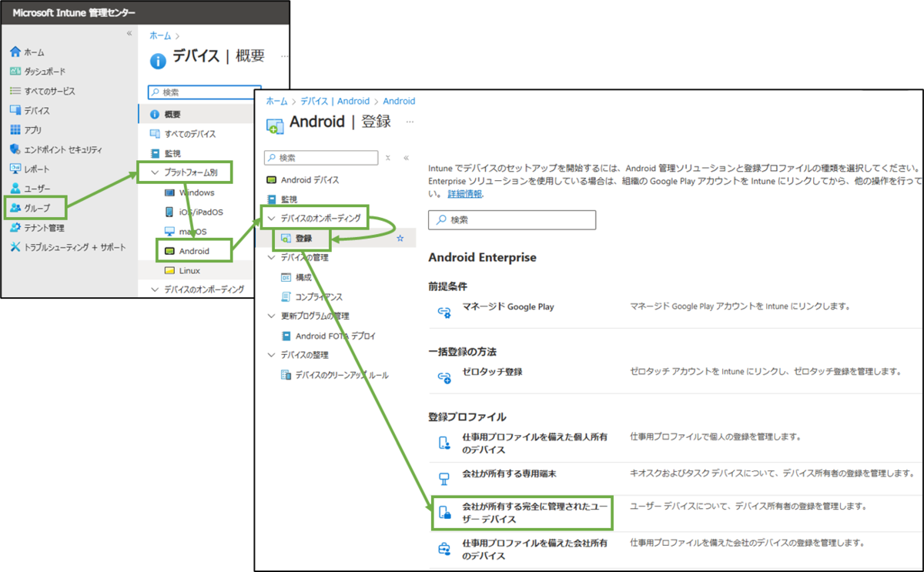Open すべてのサービス menu entry

pyautogui.click(x=42, y=91)
